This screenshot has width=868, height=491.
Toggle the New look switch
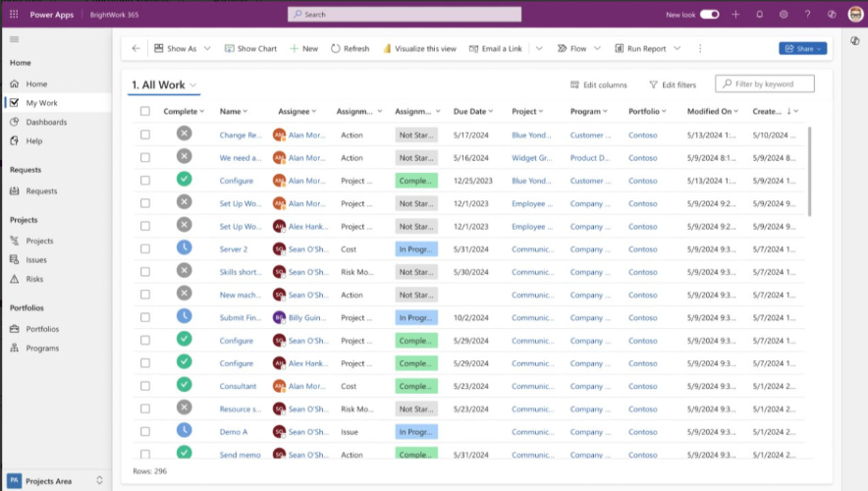709,15
